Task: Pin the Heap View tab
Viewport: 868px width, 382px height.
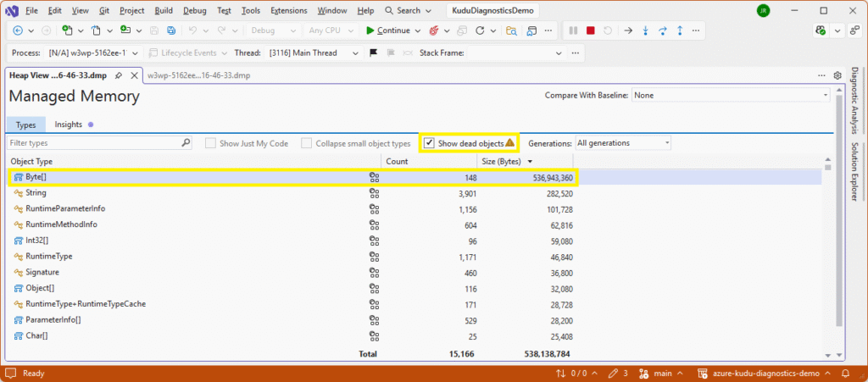Action: 119,75
